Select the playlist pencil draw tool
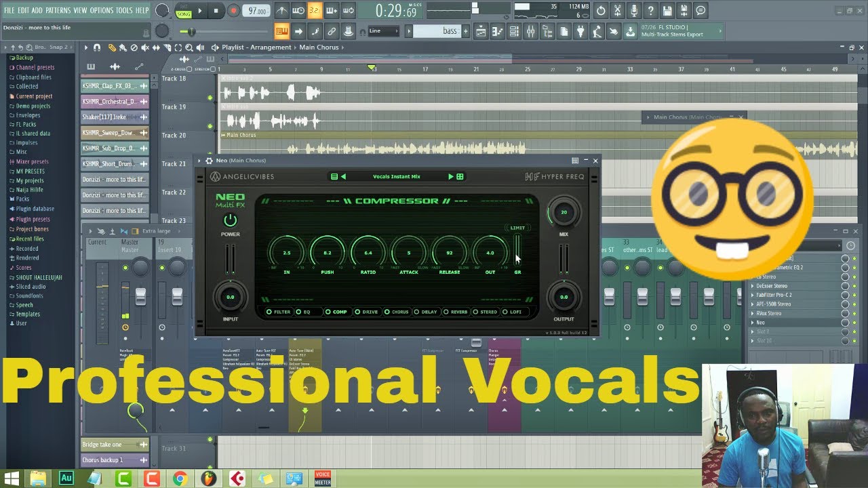Viewport: 868px width, 488px height. point(113,47)
